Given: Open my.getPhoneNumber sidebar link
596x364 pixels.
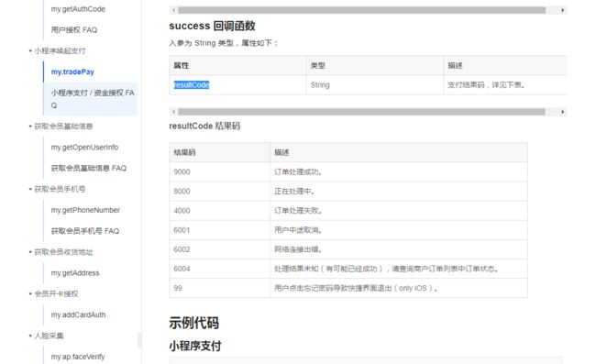Looking at the screenshot, I should (x=85, y=210).
